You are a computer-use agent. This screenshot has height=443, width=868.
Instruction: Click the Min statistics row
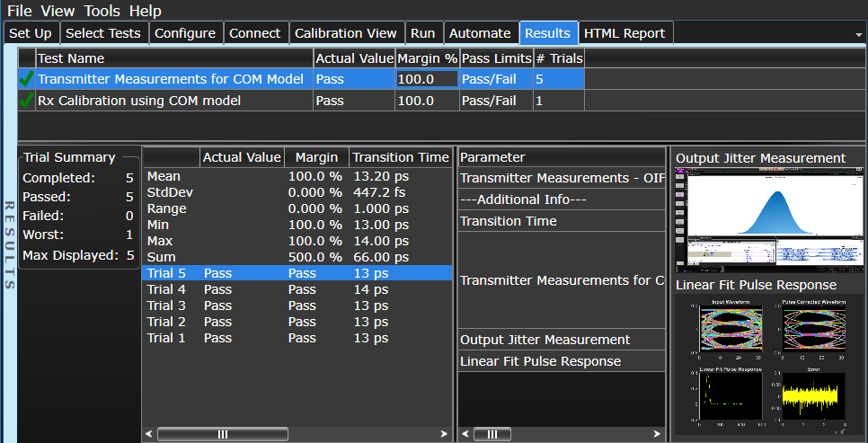(x=297, y=225)
